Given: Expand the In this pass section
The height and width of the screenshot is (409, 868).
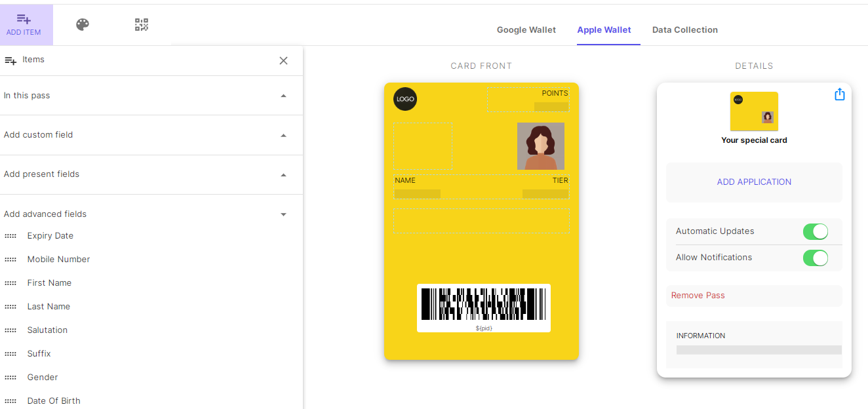Looking at the screenshot, I should point(151,96).
